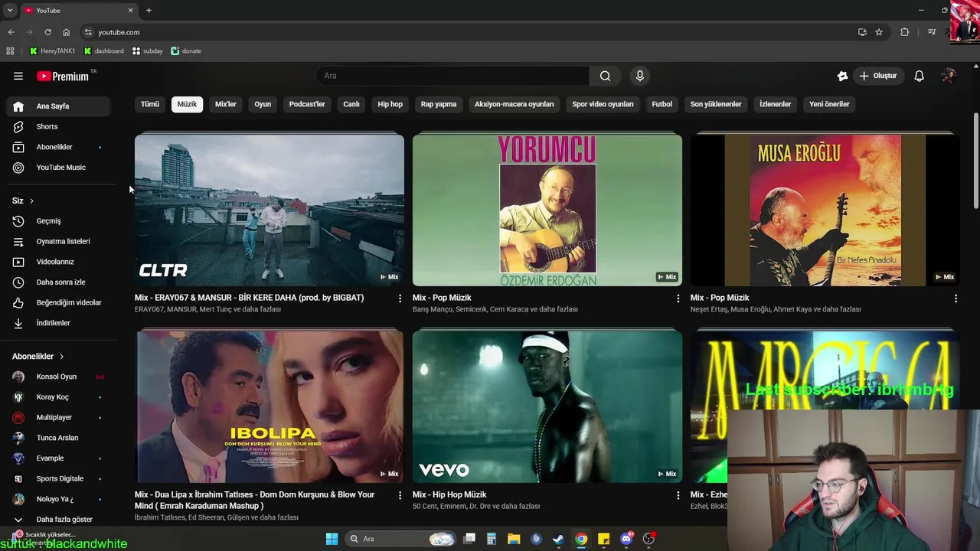Open Oynatma listeleri playlists
This screenshot has height=551, width=980.
click(x=58, y=241)
